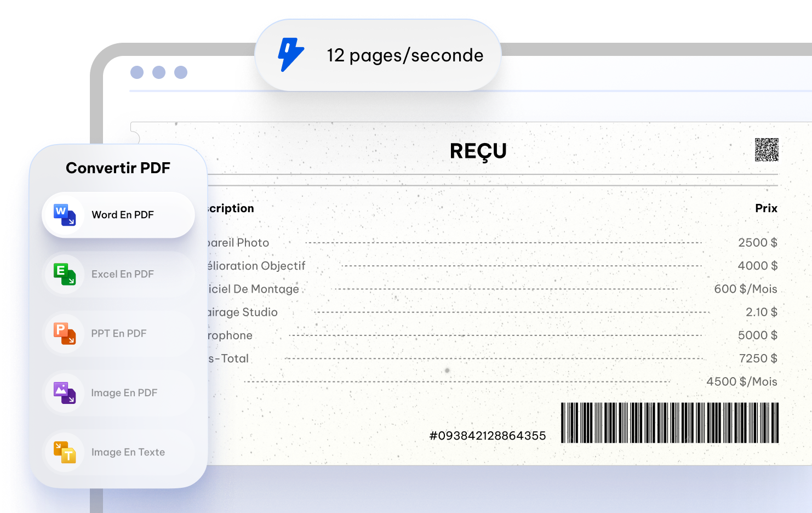Click the 4500 $/Mois value
This screenshot has height=513, width=812.
click(x=742, y=381)
